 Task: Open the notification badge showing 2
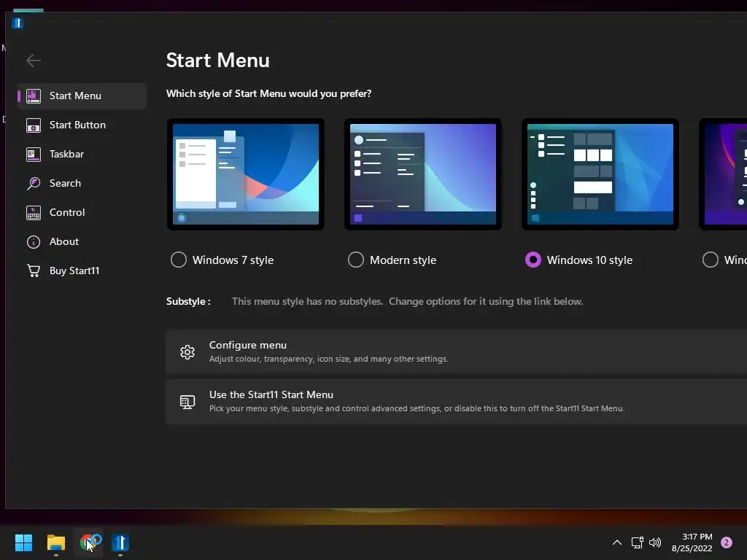(x=727, y=542)
